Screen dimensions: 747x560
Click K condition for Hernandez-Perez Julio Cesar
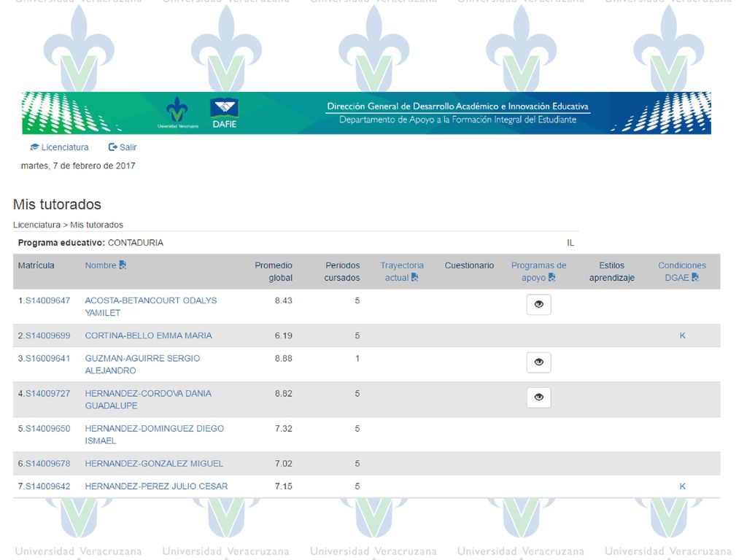click(682, 486)
